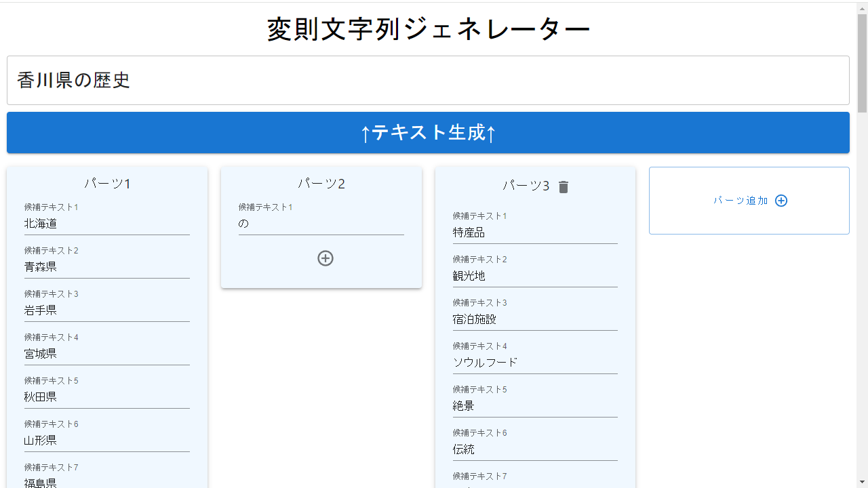Add a candidate text to パーツ2
Screen dimensions: 868x488
click(x=325, y=258)
